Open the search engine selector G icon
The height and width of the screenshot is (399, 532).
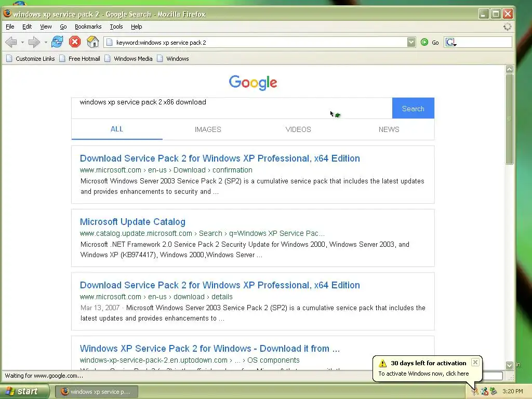pos(450,42)
